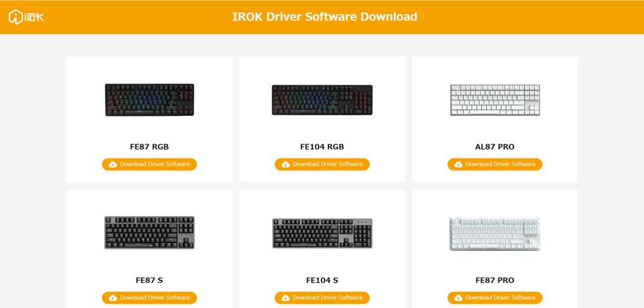This screenshot has height=308, width=644.
Task: Select the FE87 RGB keyboard image
Action: [x=149, y=100]
